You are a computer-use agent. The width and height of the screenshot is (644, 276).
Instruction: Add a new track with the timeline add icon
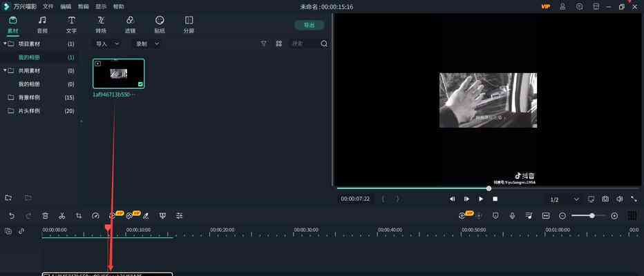(x=8, y=231)
